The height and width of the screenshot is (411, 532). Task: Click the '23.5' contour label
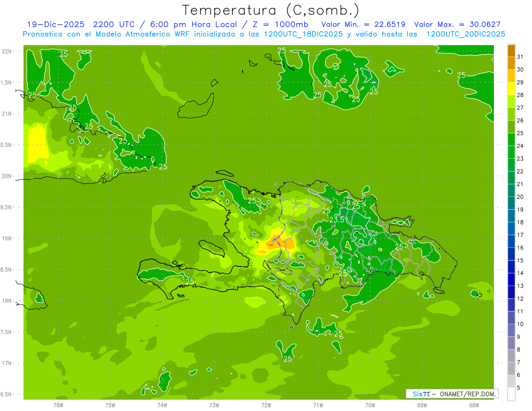pyautogui.click(x=337, y=220)
